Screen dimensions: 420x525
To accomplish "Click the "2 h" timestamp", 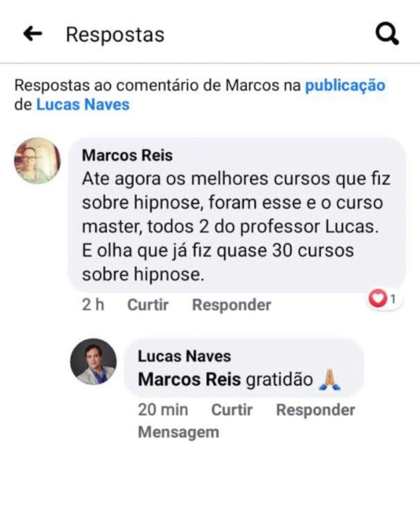I will [93, 305].
